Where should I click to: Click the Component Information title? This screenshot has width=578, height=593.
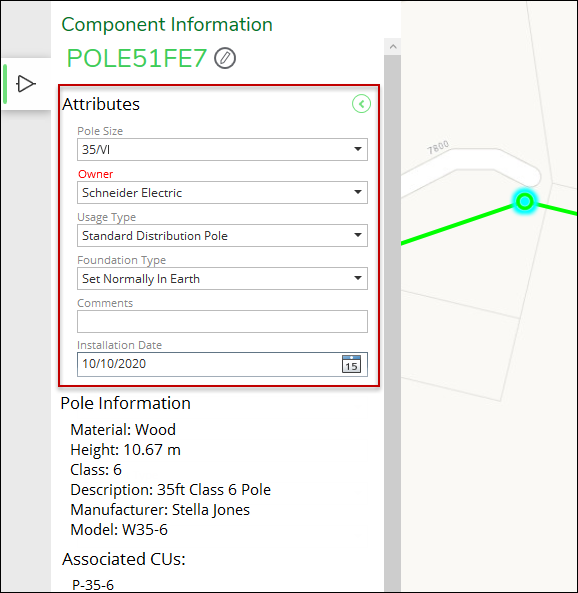167,25
